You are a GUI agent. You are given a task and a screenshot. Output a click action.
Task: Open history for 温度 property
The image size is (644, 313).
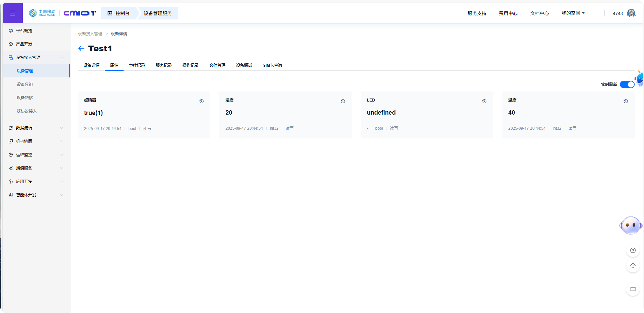tap(625, 101)
